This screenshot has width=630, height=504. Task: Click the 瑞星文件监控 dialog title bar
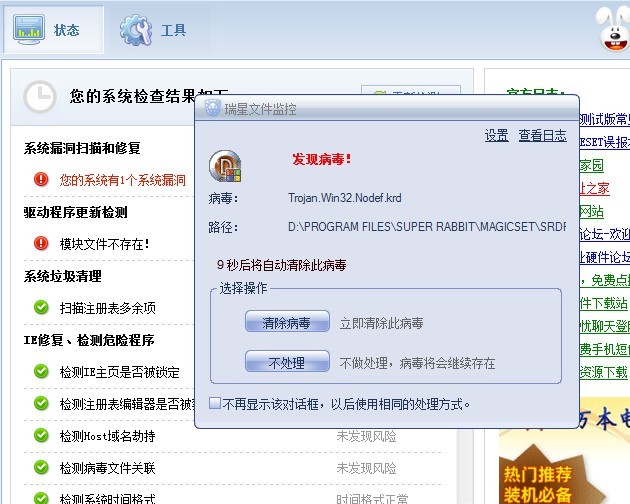coord(387,108)
